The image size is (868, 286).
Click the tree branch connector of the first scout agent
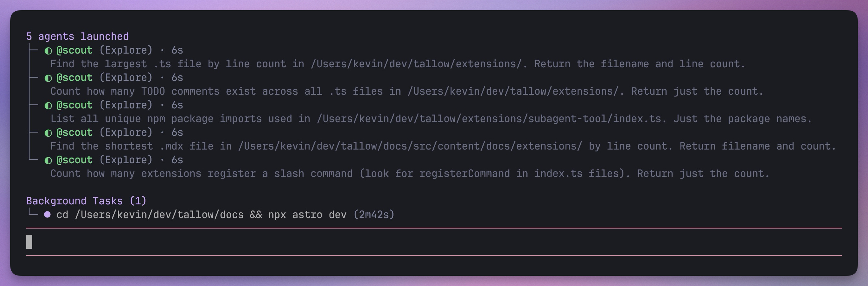(33, 50)
